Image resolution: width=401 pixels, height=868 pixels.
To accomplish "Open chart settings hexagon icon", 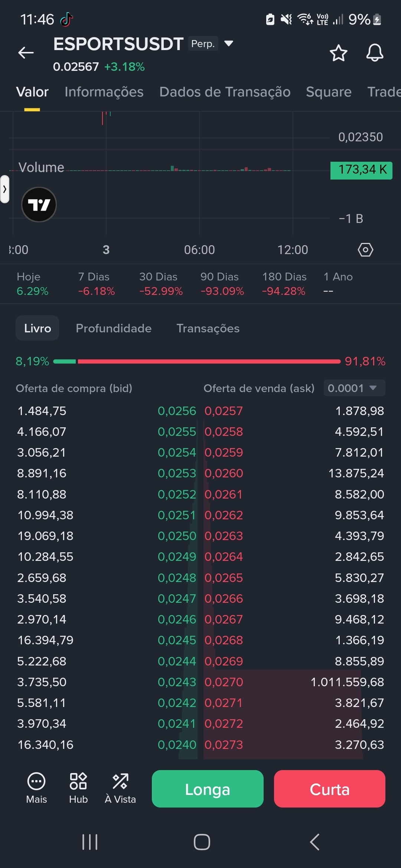I will [x=365, y=250].
